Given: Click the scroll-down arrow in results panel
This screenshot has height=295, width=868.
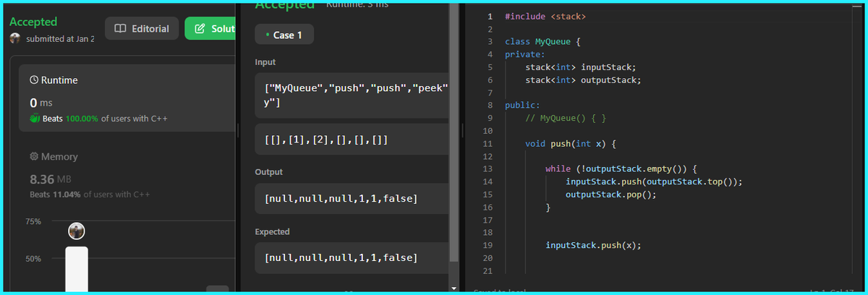Looking at the screenshot, I should [x=454, y=288].
